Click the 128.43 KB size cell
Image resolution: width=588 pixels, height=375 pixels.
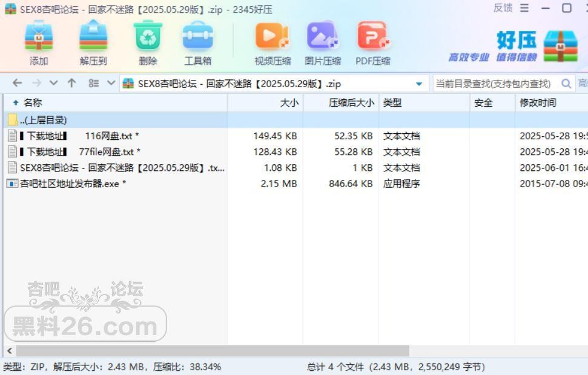(275, 152)
